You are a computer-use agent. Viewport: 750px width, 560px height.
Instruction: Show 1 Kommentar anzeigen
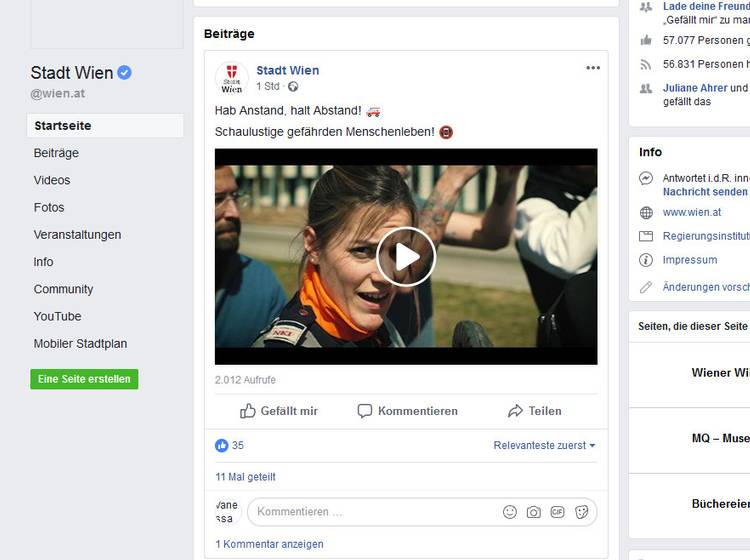[269, 544]
